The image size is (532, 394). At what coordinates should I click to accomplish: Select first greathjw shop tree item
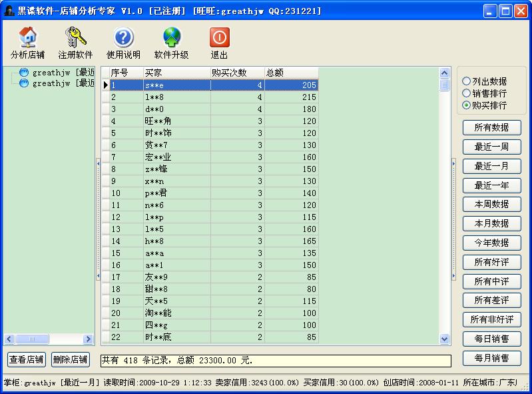(57, 73)
